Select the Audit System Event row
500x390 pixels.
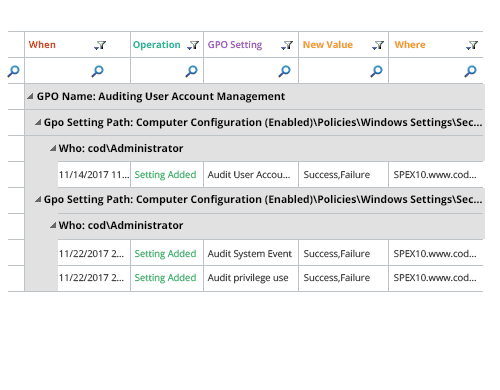(x=270, y=253)
